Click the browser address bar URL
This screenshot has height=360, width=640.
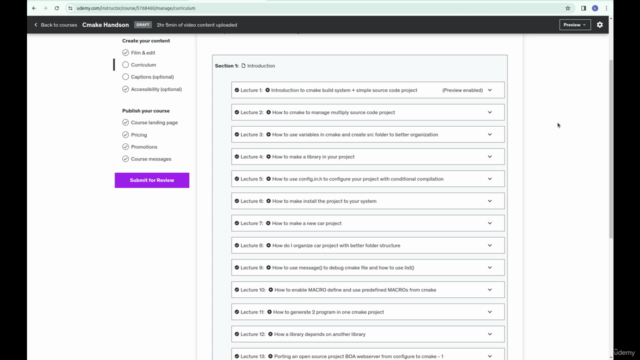coord(136,8)
